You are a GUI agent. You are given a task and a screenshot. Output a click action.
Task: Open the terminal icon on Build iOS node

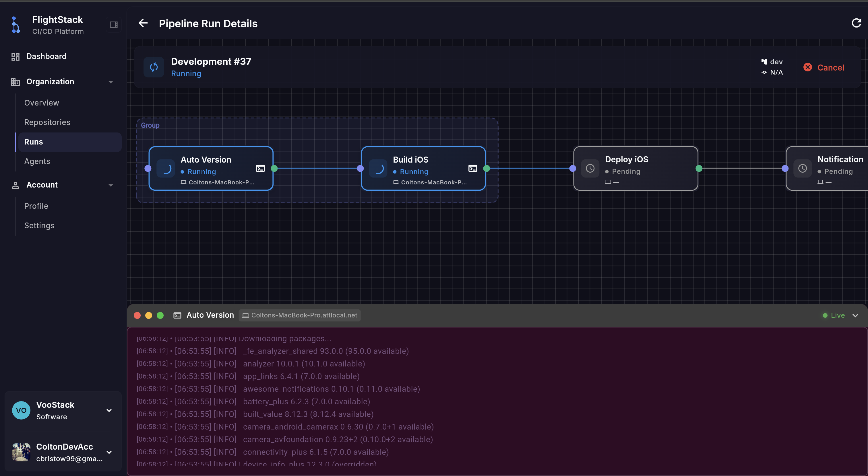click(473, 168)
